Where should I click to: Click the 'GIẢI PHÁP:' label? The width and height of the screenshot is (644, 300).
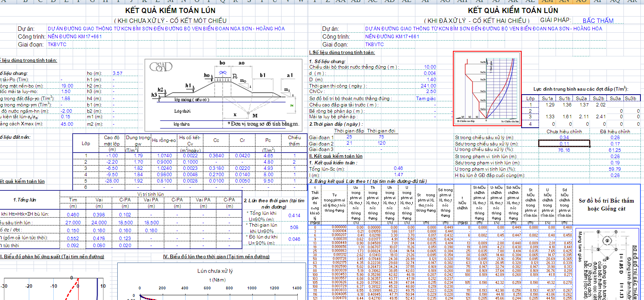click(555, 20)
